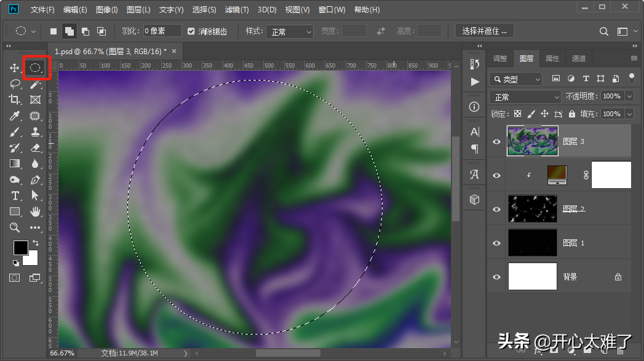Open the blend mode 正常 dropdown in layers panel
644x361 pixels.
tap(525, 97)
